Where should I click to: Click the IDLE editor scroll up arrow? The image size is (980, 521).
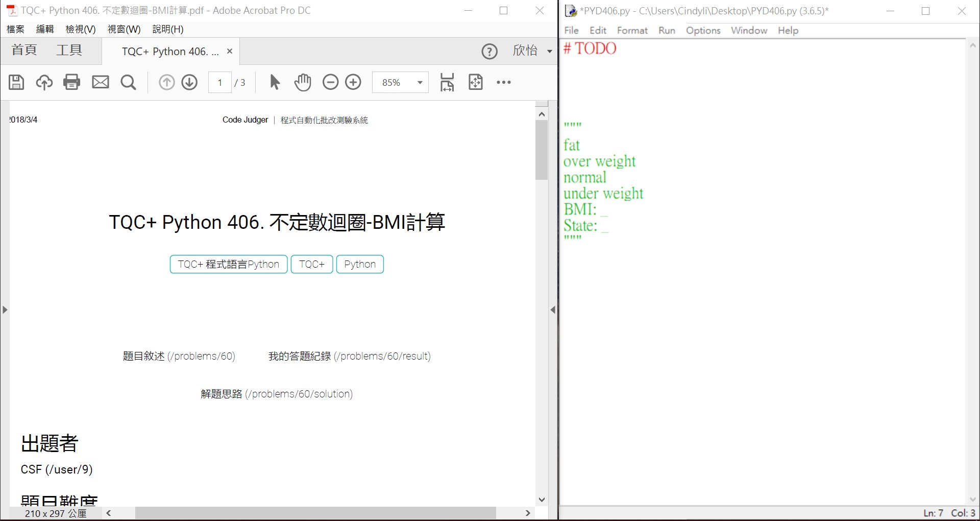pyautogui.click(x=973, y=45)
